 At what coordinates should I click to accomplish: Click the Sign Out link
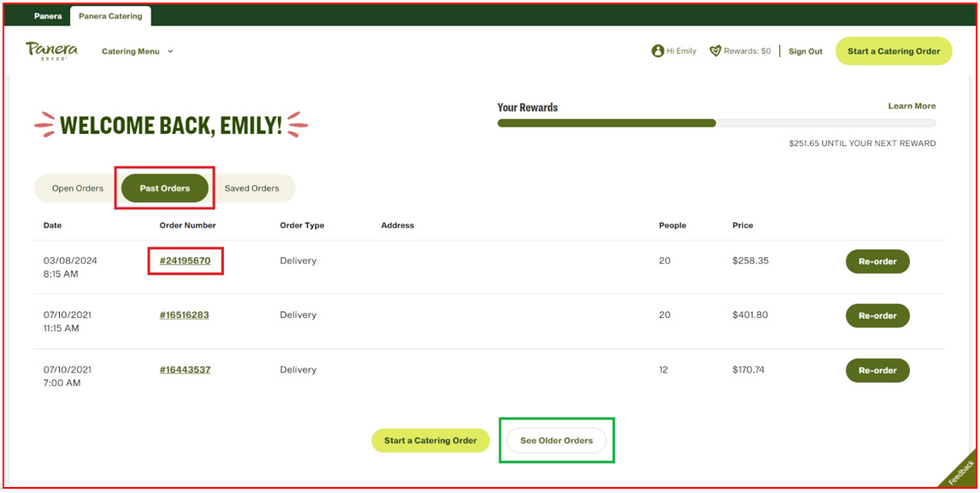(x=804, y=51)
